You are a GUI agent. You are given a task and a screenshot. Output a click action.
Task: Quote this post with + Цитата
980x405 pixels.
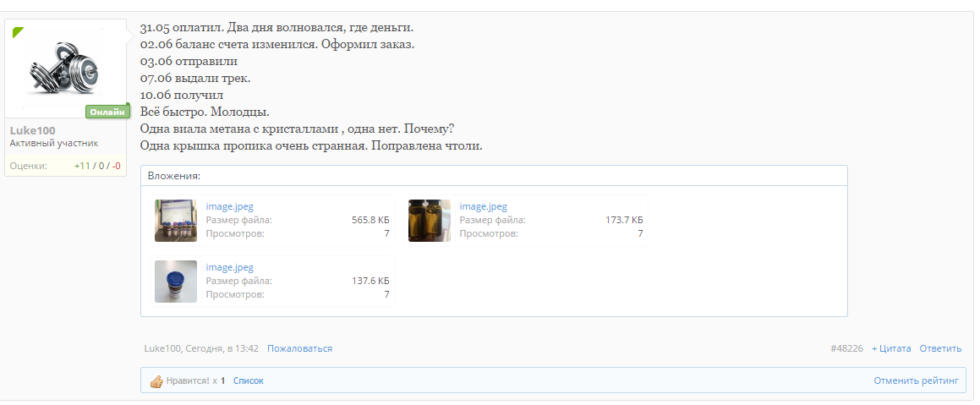(891, 348)
